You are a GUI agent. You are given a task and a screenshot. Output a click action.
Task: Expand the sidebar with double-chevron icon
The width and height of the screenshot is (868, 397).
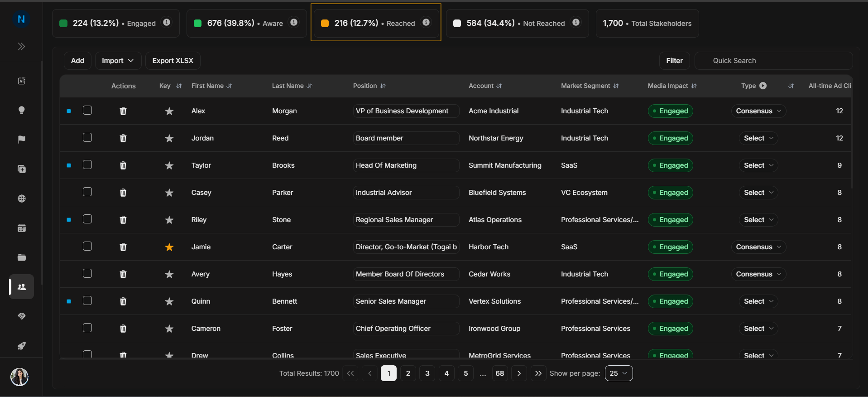coord(21,47)
